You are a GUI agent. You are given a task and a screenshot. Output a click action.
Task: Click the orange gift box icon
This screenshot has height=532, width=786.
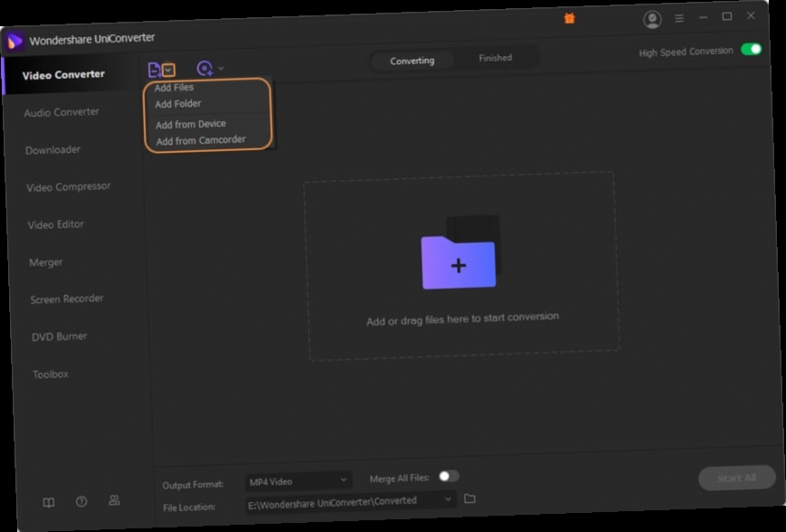pos(569,16)
